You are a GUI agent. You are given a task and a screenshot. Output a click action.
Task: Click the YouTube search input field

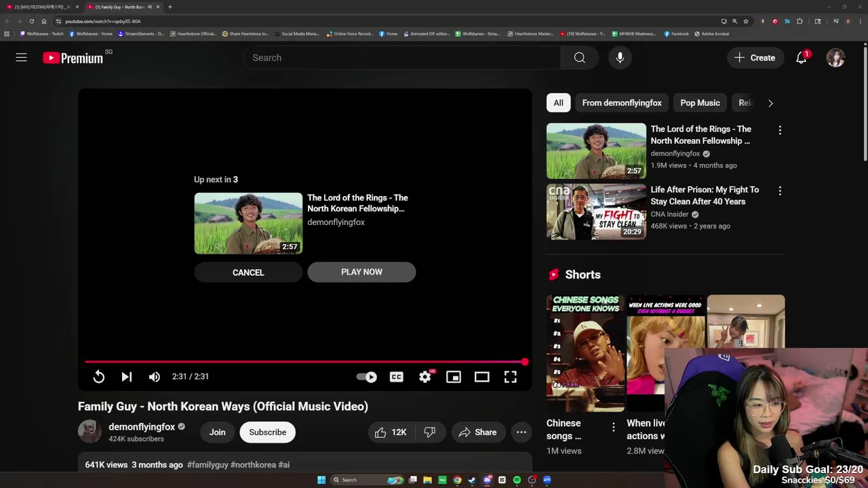pos(402,58)
